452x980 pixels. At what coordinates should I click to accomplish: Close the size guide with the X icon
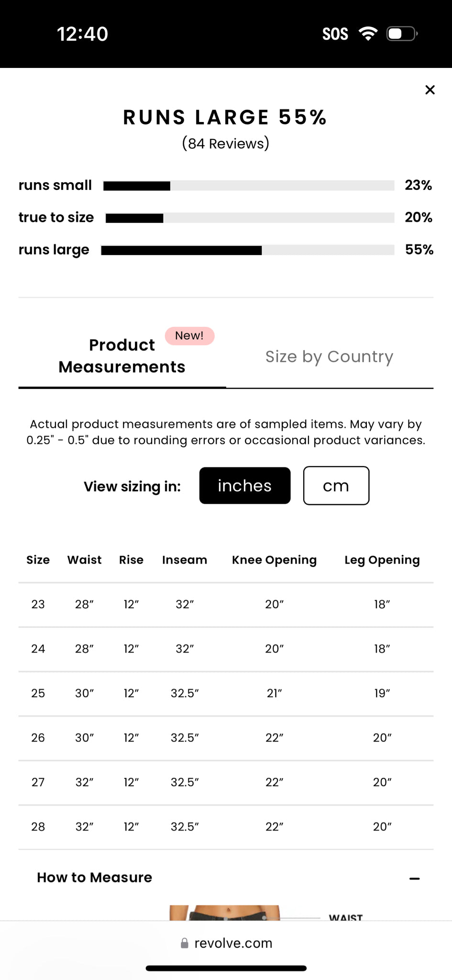[430, 90]
